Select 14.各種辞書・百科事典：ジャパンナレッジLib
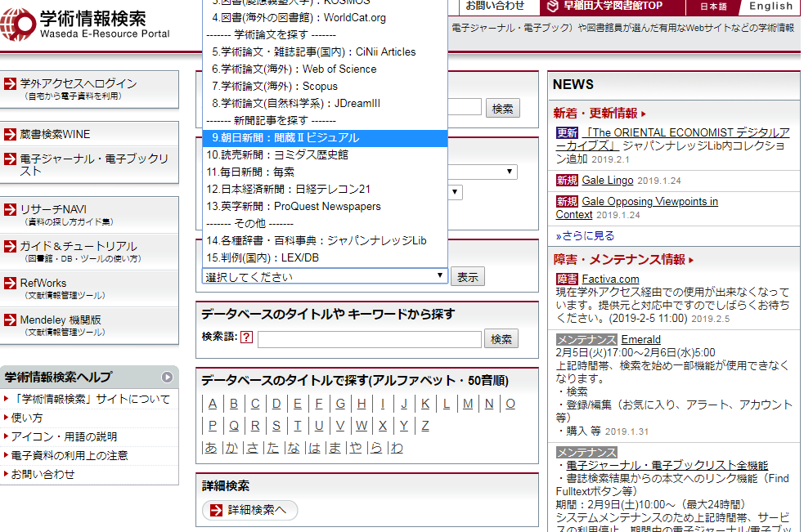The width and height of the screenshot is (804, 532). point(325,241)
